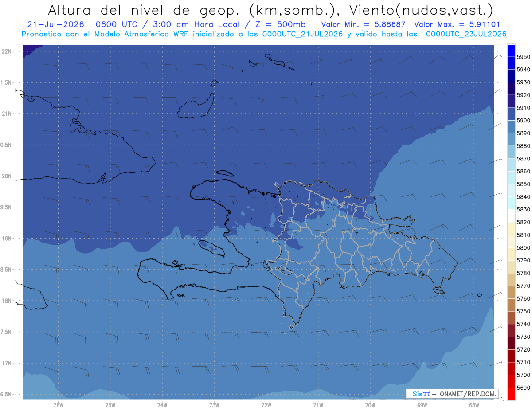
Task: Click the 21N latitude label
Action: click(7, 114)
